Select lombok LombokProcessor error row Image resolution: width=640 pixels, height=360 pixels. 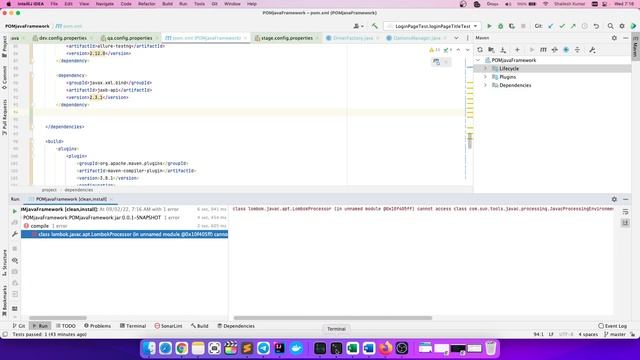[124, 234]
